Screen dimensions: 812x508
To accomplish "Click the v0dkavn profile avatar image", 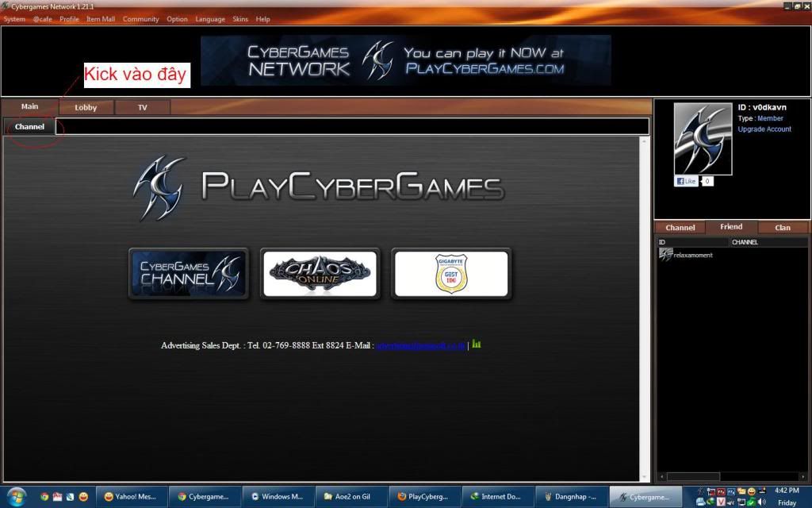I will [x=703, y=139].
